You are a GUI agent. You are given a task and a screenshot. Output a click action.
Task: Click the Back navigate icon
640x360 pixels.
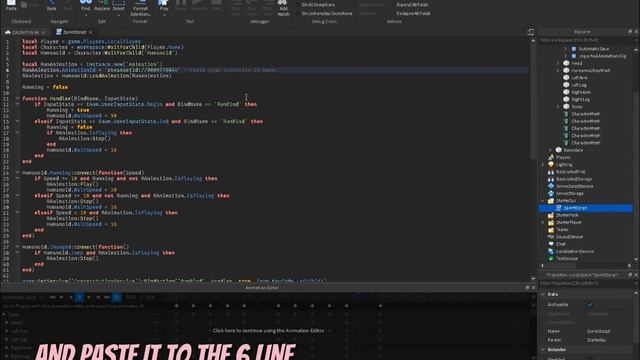coord(51,5)
